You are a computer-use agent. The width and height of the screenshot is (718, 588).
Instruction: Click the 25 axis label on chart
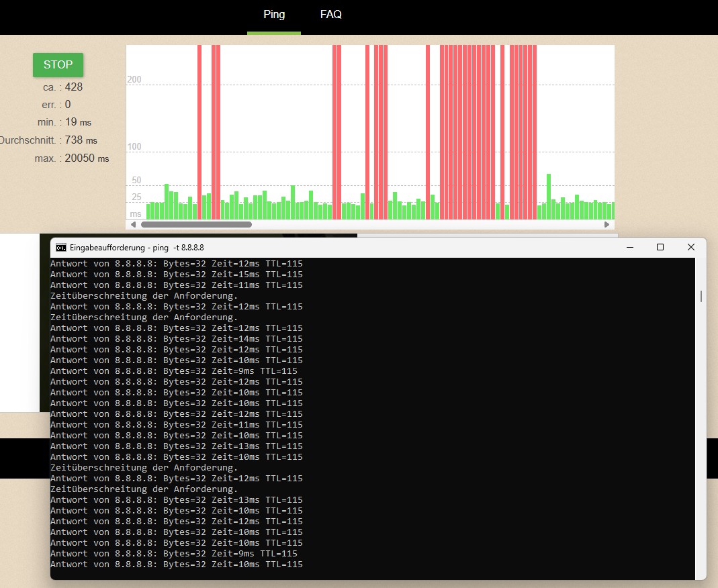point(136,197)
